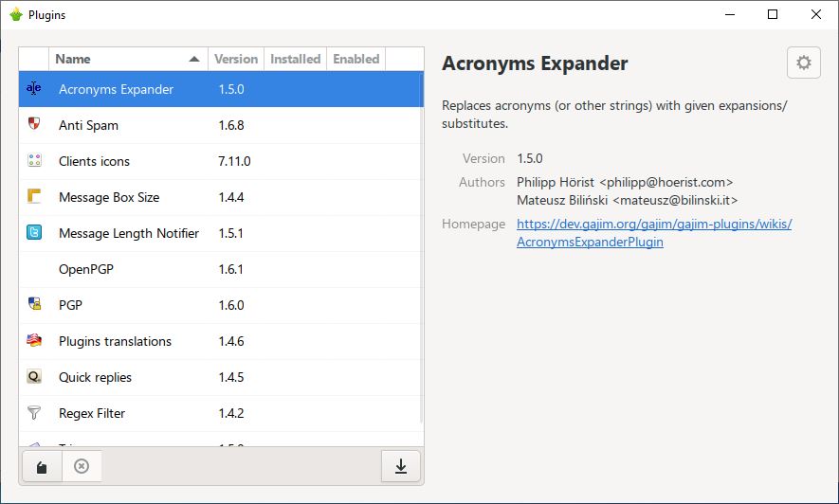The height and width of the screenshot is (504, 839).
Task: Click the PGP plugin icon
Action: pyautogui.click(x=34, y=304)
